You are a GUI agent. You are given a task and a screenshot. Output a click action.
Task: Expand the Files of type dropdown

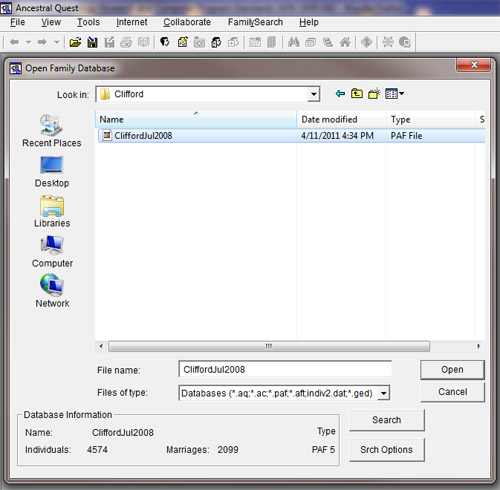coord(384,393)
